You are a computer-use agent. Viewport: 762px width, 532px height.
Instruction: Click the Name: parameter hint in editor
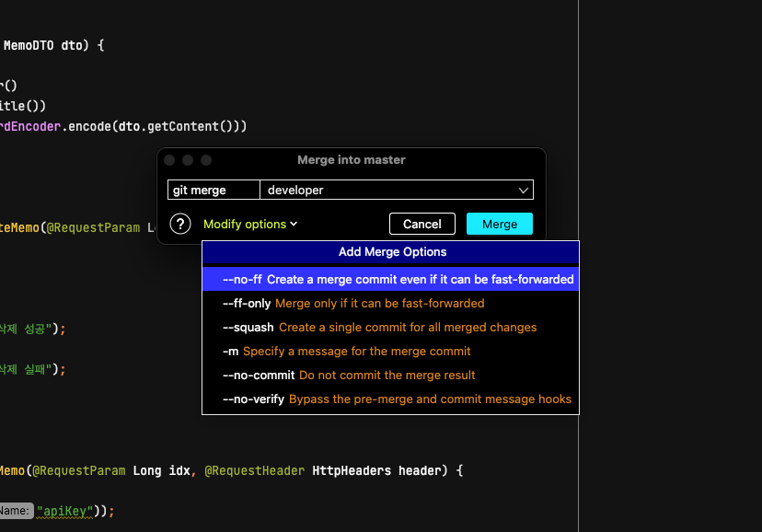(16, 511)
